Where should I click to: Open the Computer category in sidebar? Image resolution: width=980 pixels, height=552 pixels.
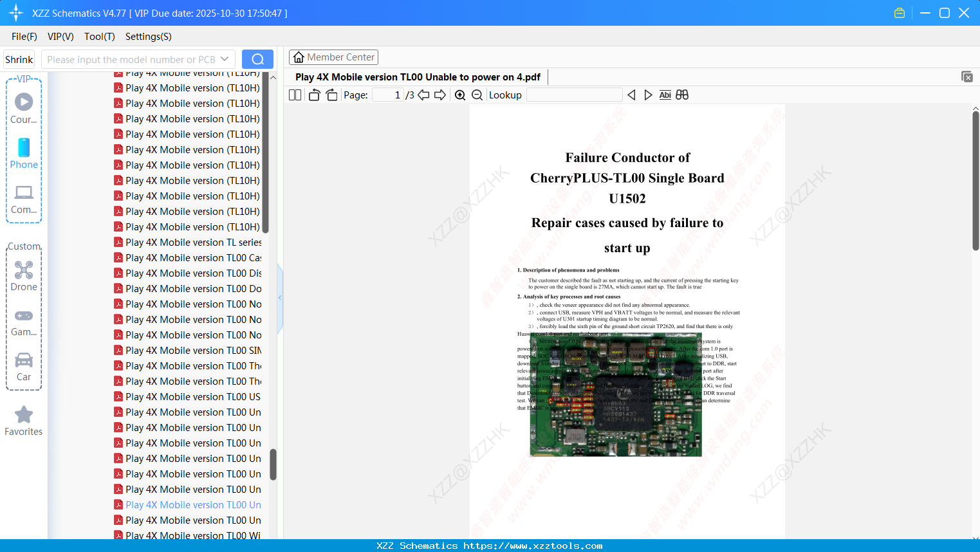(x=24, y=199)
